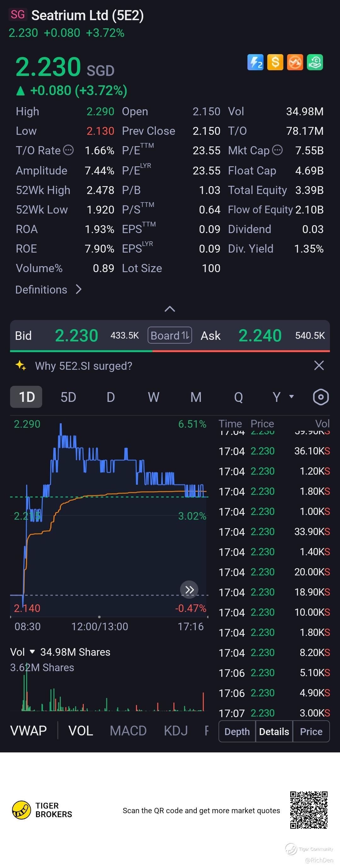Select the Y (yearly) chart tab
This screenshot has width=340, height=868.
tap(277, 397)
